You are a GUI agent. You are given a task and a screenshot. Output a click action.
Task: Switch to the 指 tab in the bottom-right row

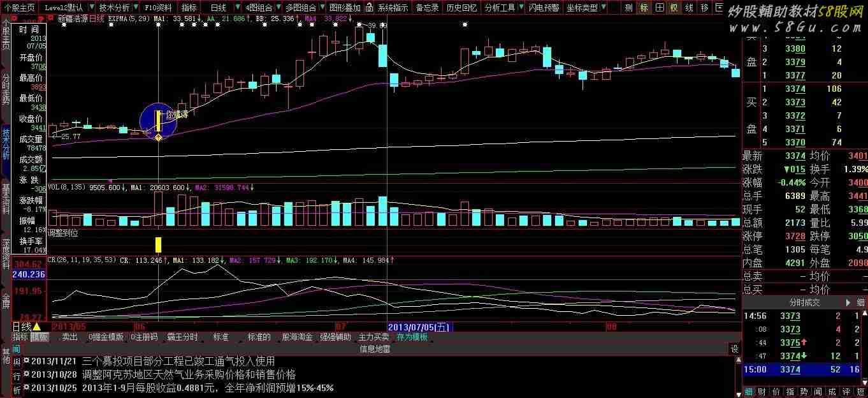(790, 392)
